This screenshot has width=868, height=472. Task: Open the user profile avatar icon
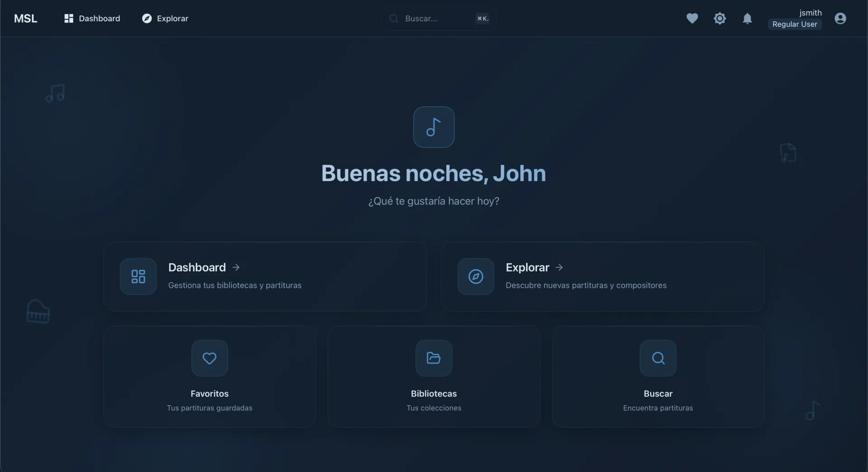[x=840, y=19]
